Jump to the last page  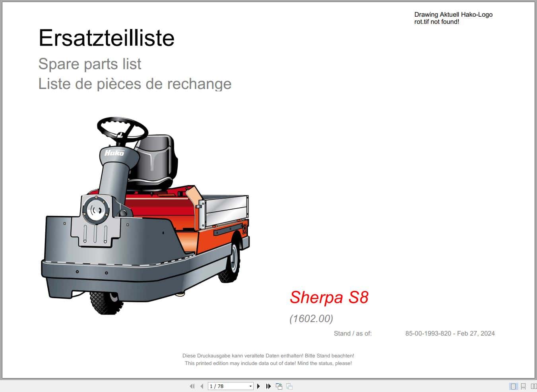(268, 386)
